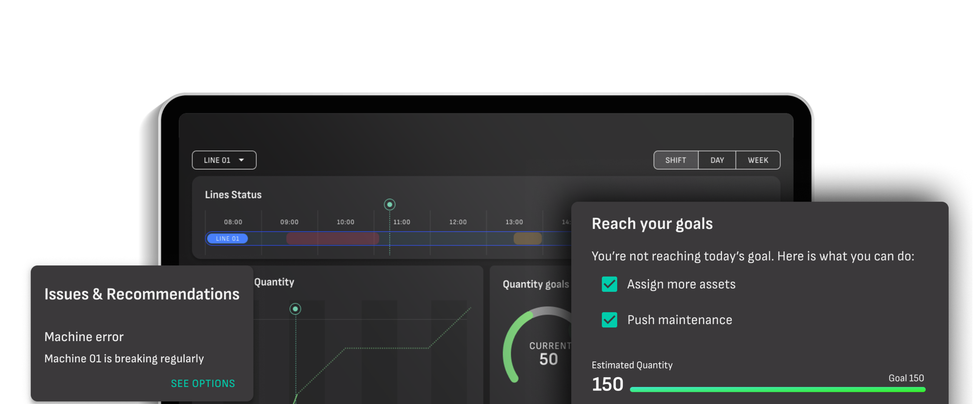Click the green Estimated Quantity progress bar

click(777, 389)
